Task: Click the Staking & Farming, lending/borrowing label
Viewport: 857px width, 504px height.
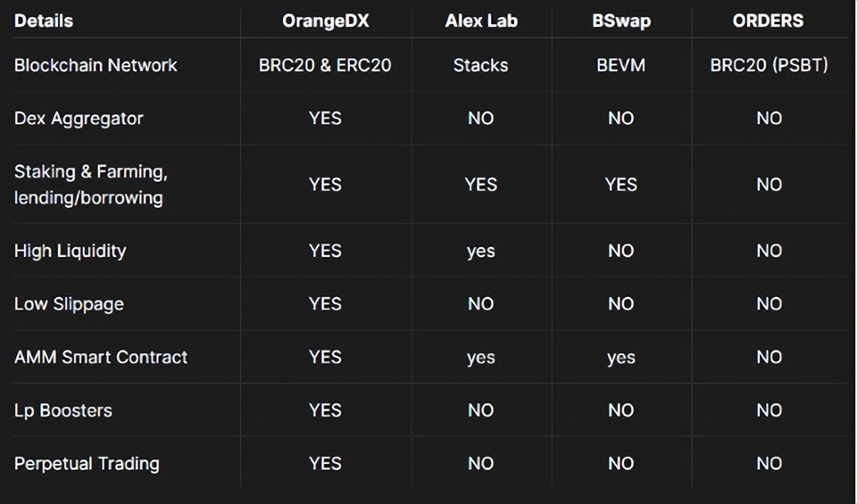Action: pyautogui.click(x=90, y=185)
